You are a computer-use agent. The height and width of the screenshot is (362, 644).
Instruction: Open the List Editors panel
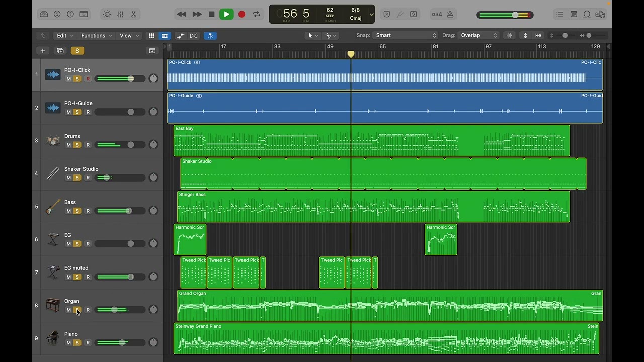560,14
